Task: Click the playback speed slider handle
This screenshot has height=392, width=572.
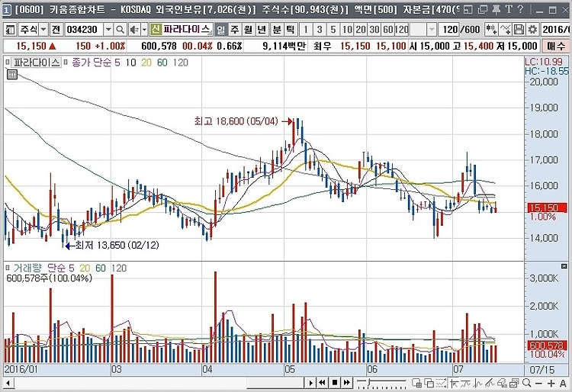Action: pyautogui.click(x=369, y=382)
